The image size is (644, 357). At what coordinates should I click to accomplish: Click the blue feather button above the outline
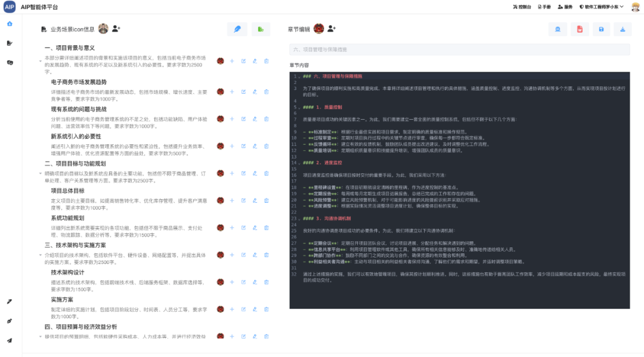click(237, 29)
